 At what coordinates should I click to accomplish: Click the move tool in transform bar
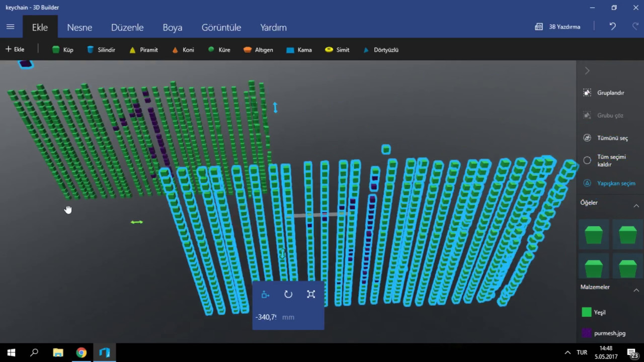(x=266, y=295)
